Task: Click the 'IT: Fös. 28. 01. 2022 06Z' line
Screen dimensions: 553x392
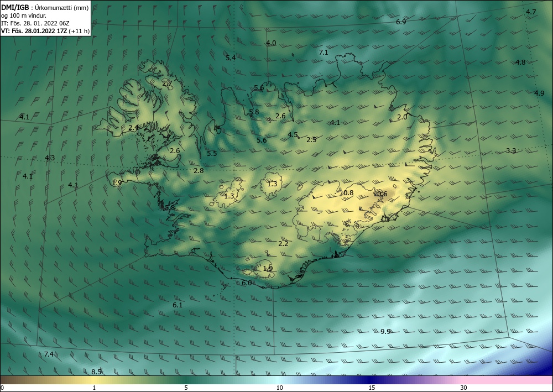Action: [35, 23]
